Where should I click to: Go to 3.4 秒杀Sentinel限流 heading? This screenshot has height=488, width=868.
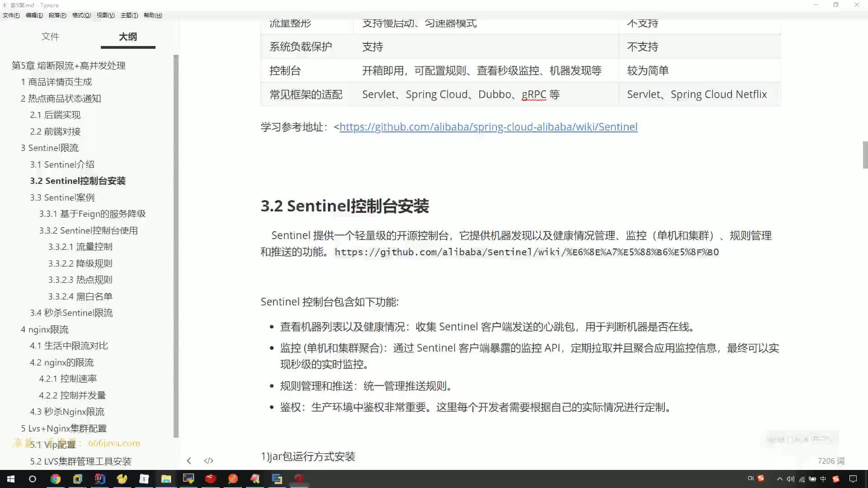tap(71, 313)
